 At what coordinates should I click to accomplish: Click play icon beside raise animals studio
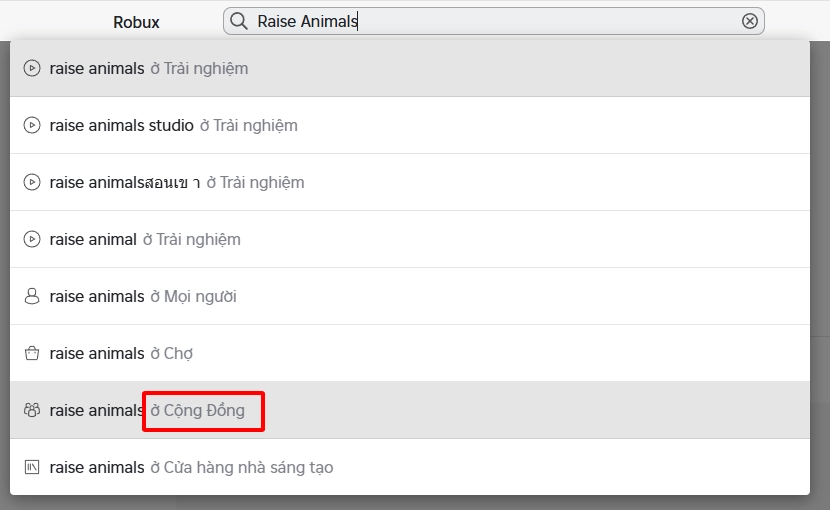click(x=32, y=126)
